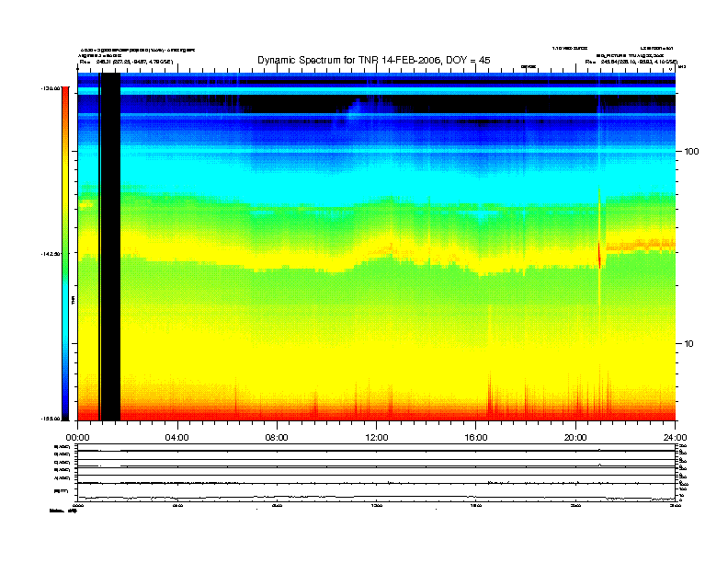Click the vertical rainbow color bar legend

tap(65, 254)
